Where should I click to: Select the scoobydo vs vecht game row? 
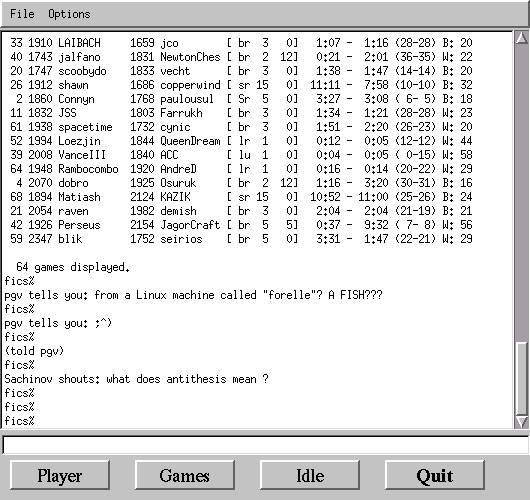point(241,71)
